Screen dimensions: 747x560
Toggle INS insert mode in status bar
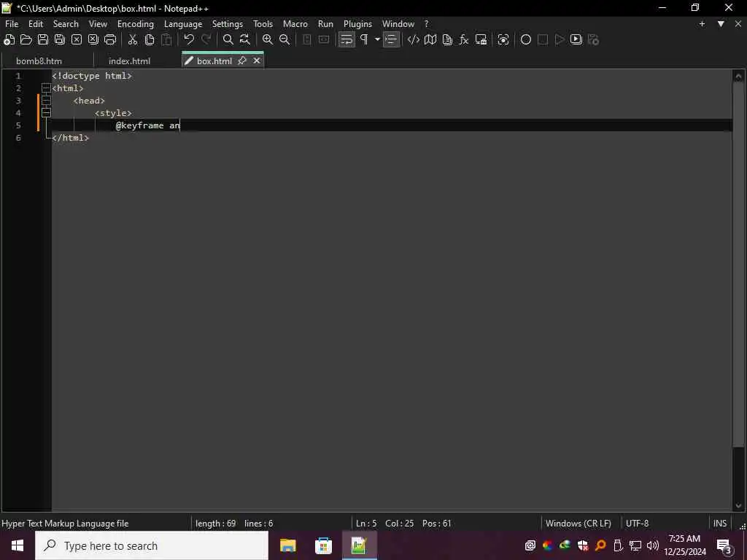[x=720, y=524]
